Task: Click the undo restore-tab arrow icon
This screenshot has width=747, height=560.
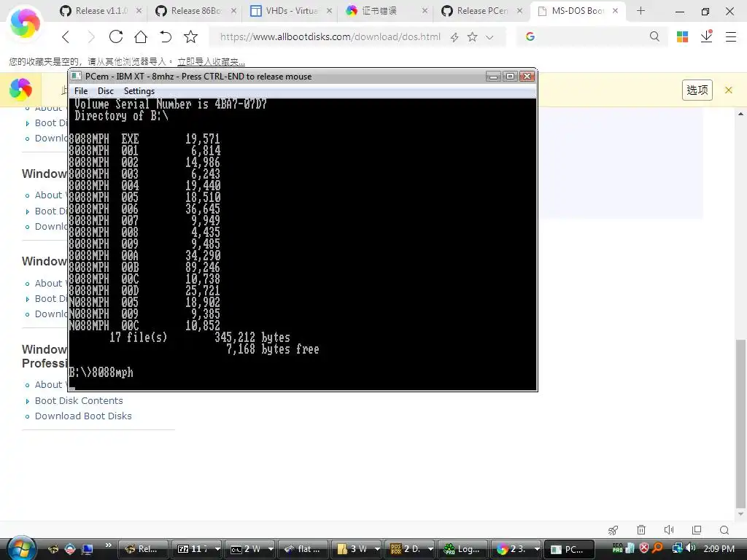Action: 166,36
